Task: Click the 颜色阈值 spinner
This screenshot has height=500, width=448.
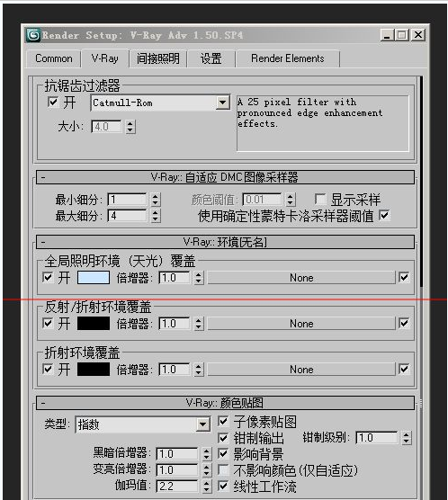Action: click(290, 200)
